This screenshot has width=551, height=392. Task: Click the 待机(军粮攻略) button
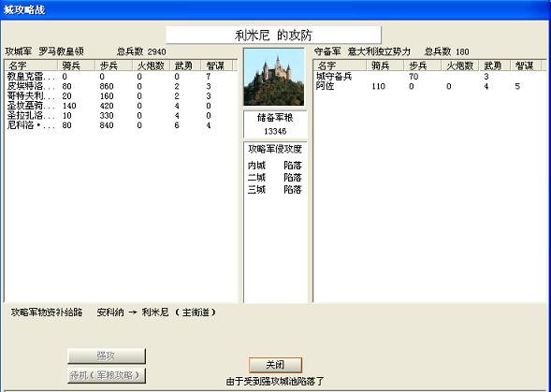click(106, 375)
